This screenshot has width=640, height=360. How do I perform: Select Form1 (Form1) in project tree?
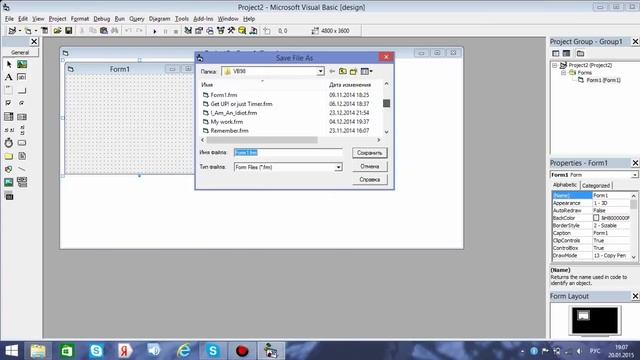click(603, 80)
